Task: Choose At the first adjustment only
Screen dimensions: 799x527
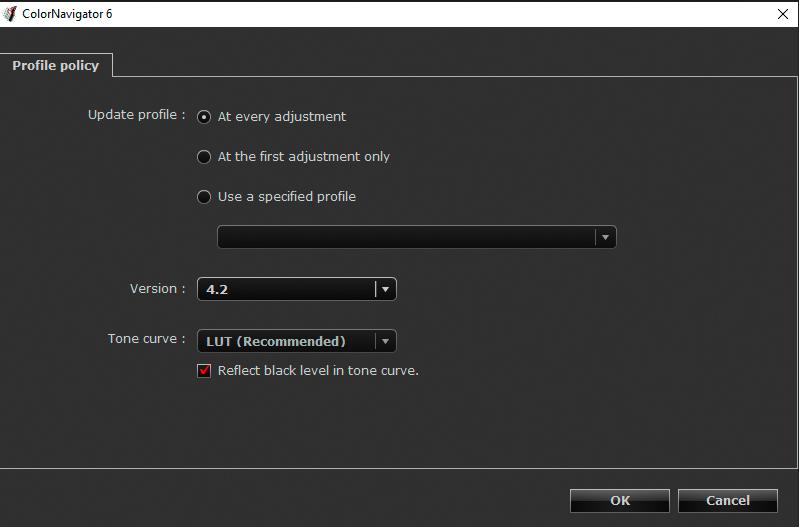Action: tap(204, 156)
